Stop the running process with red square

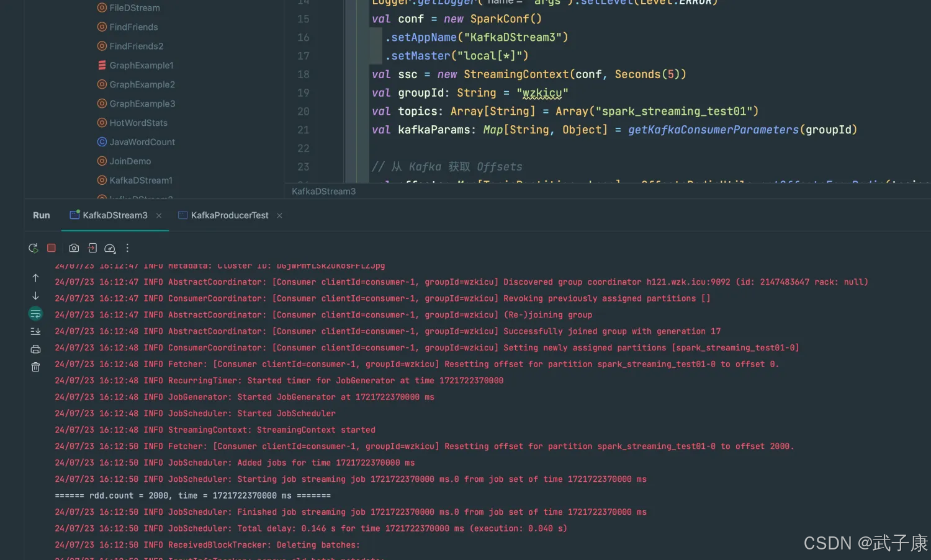click(52, 248)
